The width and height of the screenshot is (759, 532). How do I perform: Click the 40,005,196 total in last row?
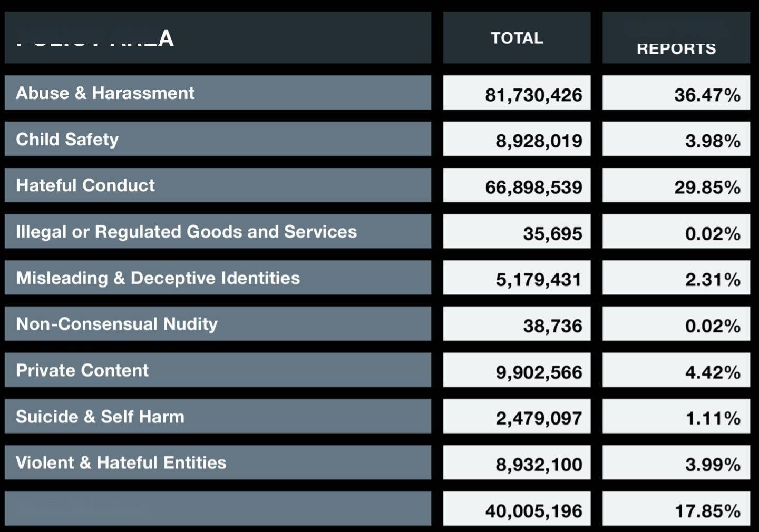[x=533, y=511]
